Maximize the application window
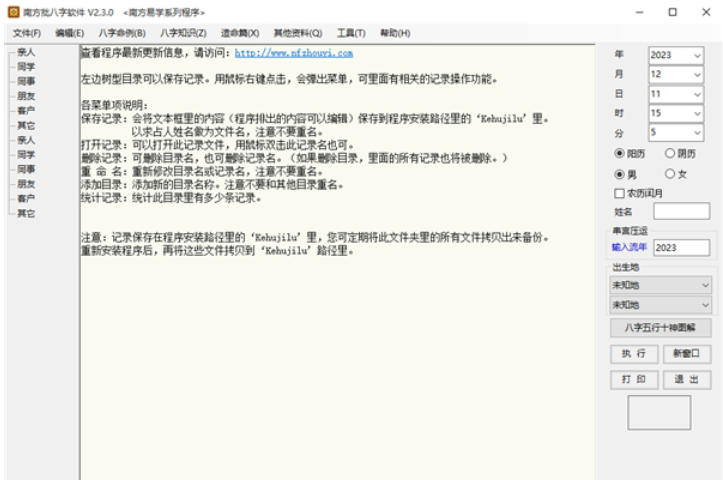The image size is (723, 480). pos(673,12)
